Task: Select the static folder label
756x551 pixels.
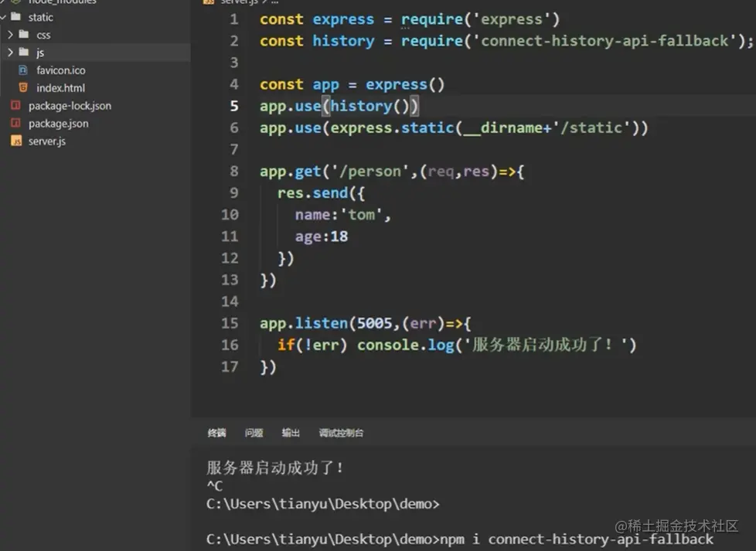Action: (40, 17)
